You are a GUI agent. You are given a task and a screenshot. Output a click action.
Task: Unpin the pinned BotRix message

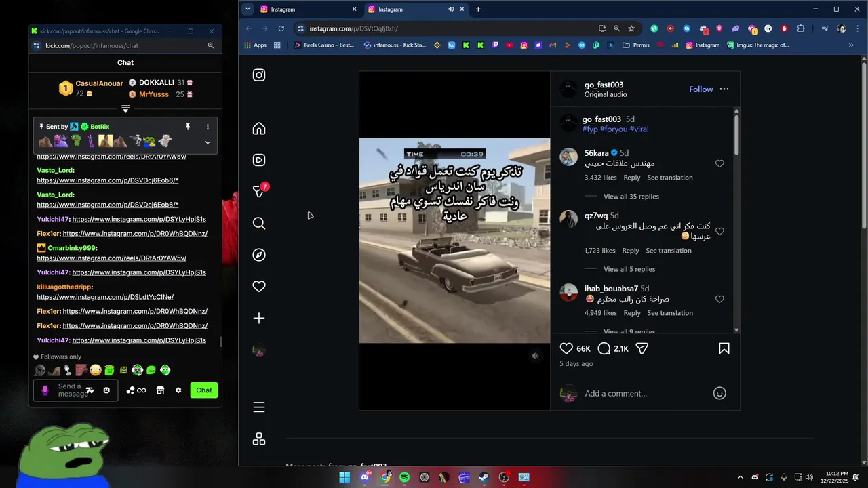click(188, 127)
